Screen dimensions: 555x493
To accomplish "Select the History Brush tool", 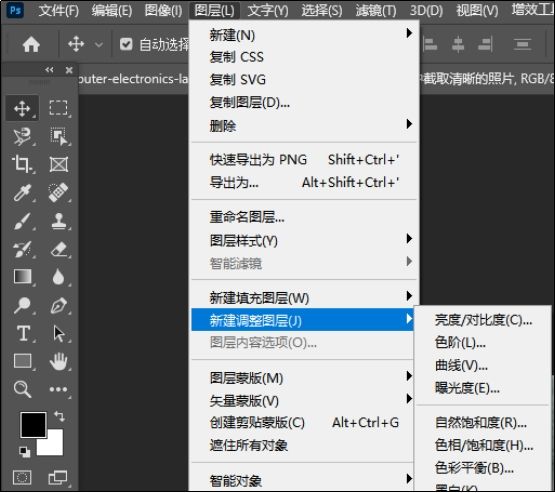I will [x=22, y=249].
